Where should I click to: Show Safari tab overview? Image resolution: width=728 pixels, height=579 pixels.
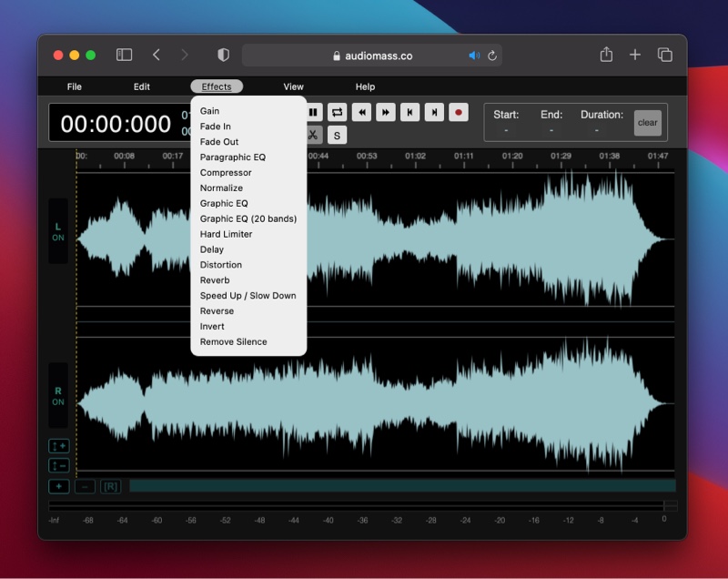click(665, 55)
